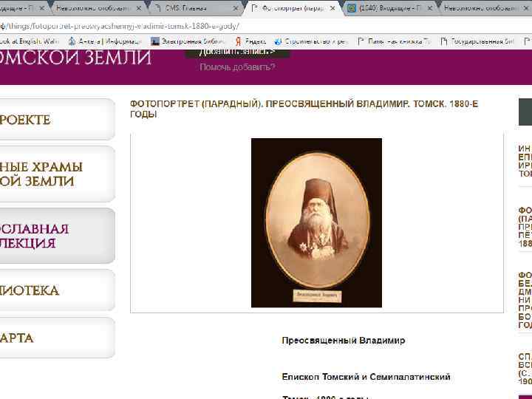Close the Фотопортрет tab
Viewport: 532px width, 399px height.
pyautogui.click(x=333, y=8)
